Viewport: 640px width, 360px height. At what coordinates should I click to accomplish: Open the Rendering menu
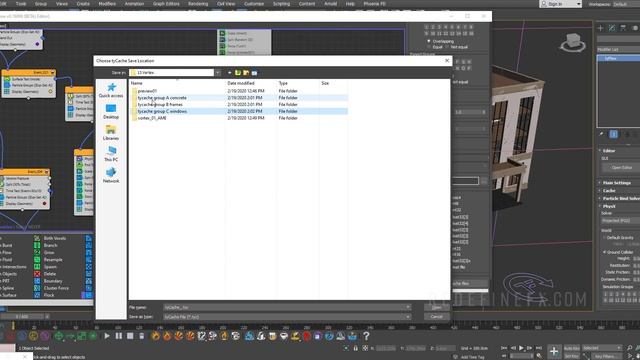pyautogui.click(x=198, y=4)
